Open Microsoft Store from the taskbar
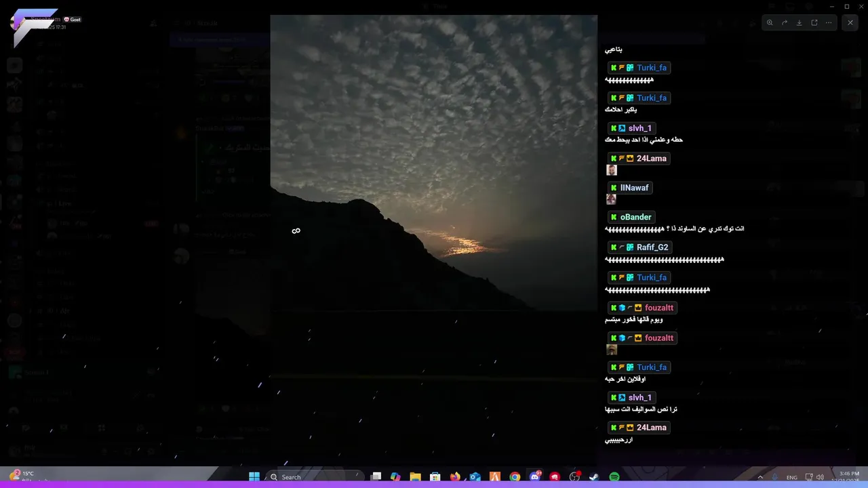Screen dimensions: 868x488 [x=435, y=477]
